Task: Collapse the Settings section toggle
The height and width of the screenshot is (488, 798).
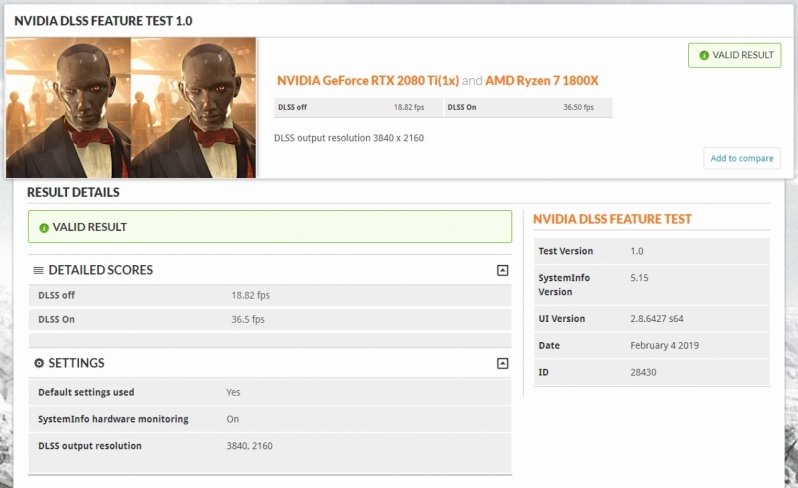Action: [x=502, y=363]
